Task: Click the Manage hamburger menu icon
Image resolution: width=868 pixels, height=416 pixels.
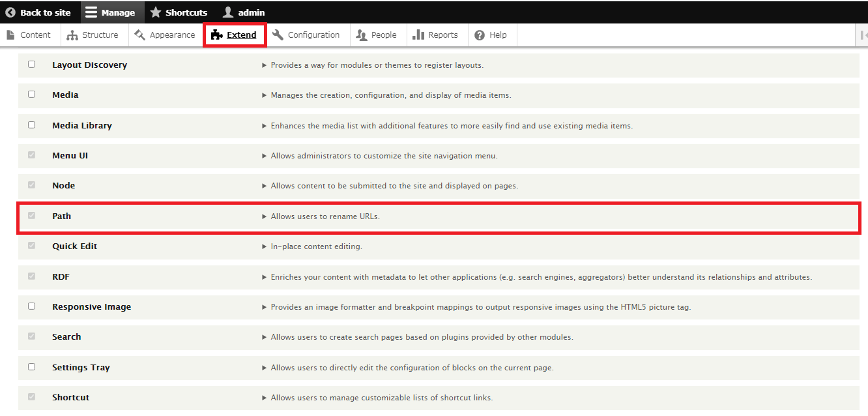Action: click(91, 12)
